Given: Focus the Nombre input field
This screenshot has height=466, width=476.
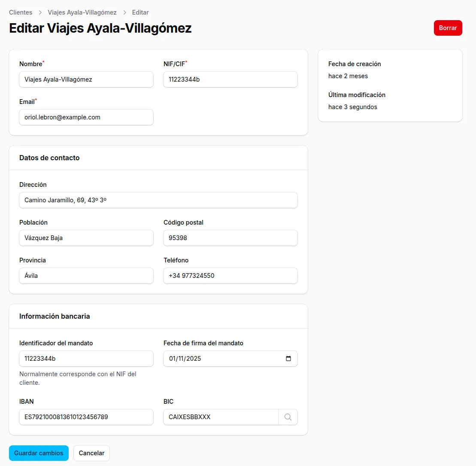Looking at the screenshot, I should [86, 79].
